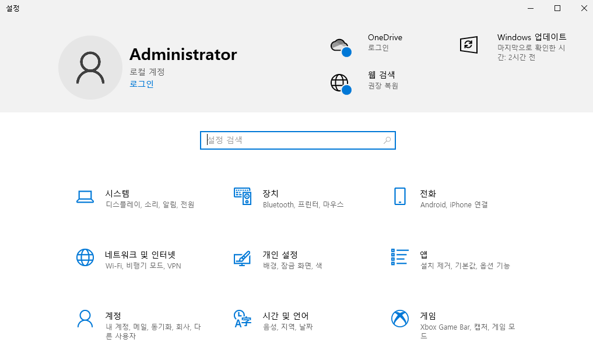Open the Windows 업데이트 heading
The height and width of the screenshot is (364, 593).
pos(532,37)
